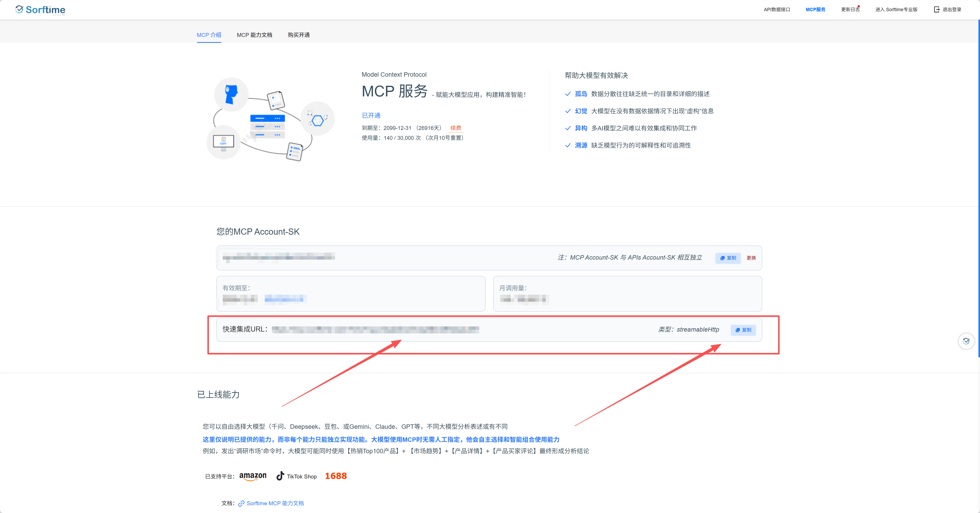Screen dimensions: 980x513
Task: Copy the quick integration URL
Action: coord(743,330)
